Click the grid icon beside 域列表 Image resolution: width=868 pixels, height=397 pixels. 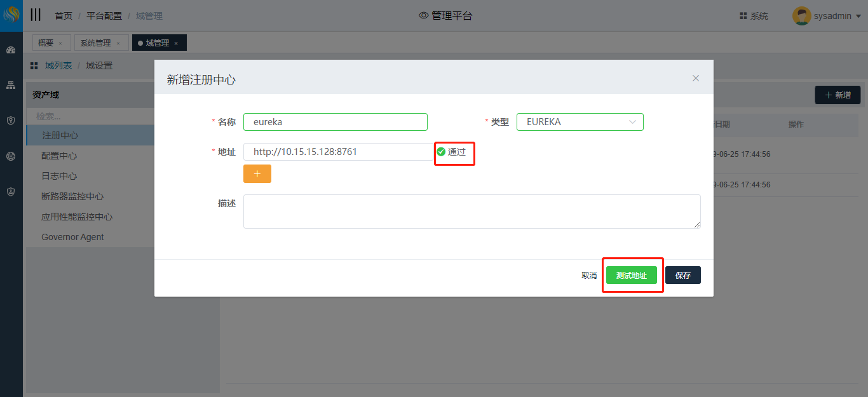tap(34, 66)
